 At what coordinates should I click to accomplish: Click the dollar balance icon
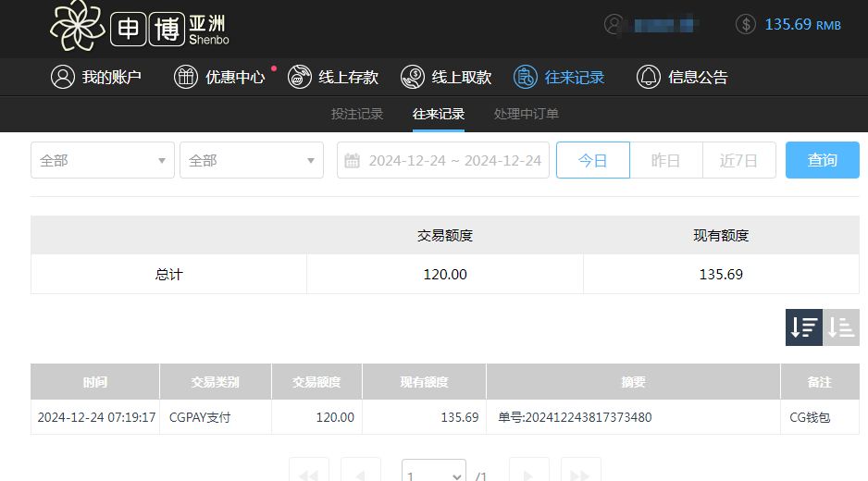(x=746, y=25)
